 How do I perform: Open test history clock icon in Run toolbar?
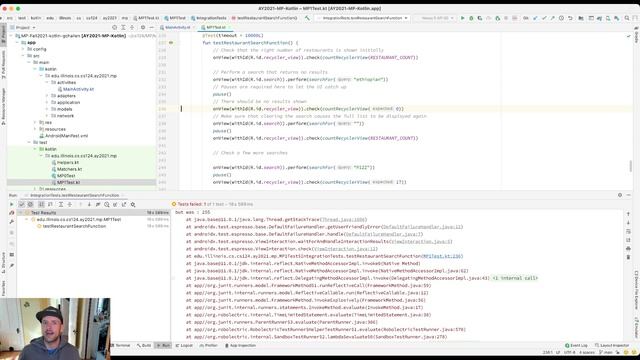107,204
